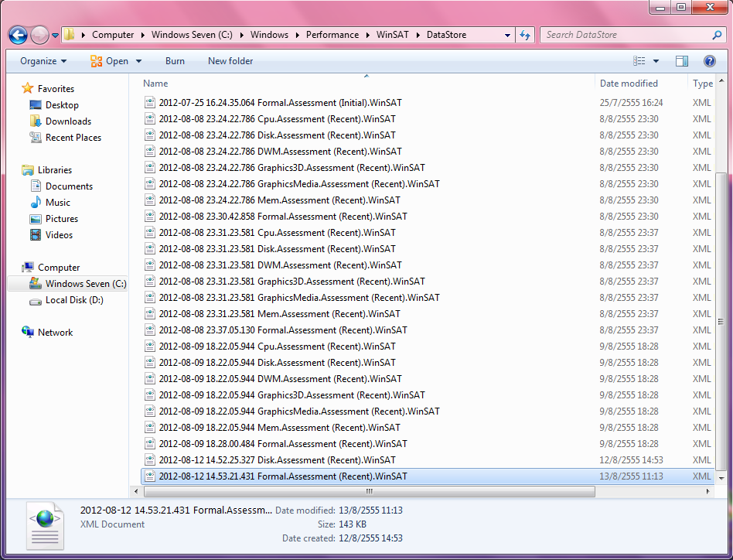
Task: Navigate to Computer in breadcrumb
Action: click(x=113, y=35)
